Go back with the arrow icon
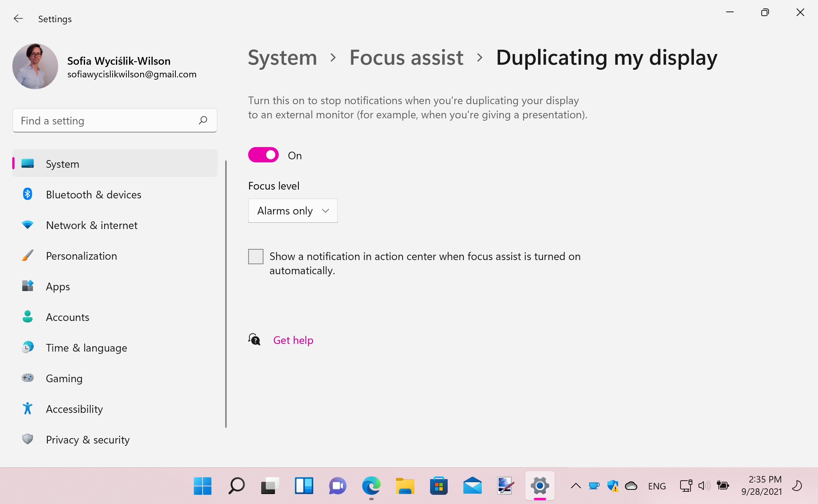This screenshot has height=504, width=818. pos(18,18)
